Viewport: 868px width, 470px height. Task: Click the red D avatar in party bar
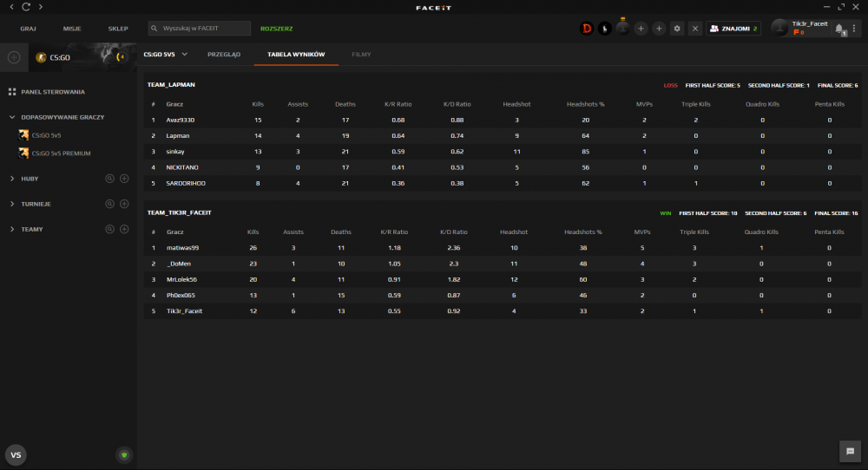tap(587, 29)
